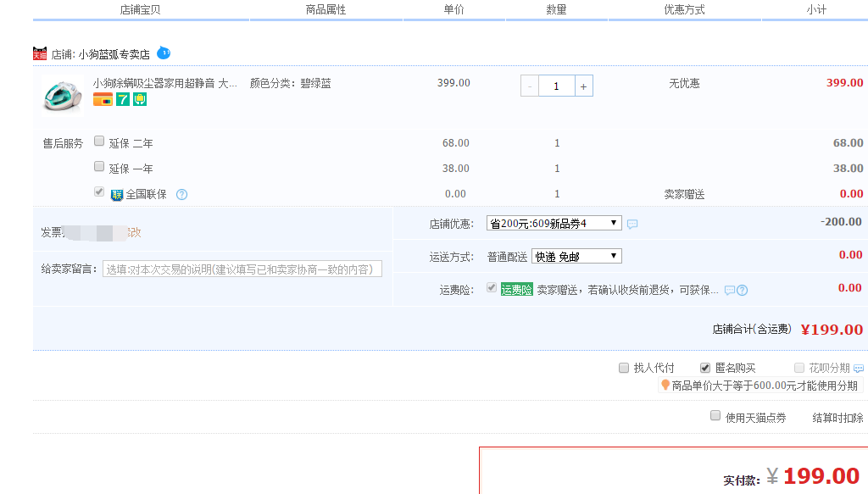This screenshot has width=868, height=494.
Task: Click the comment bubble icon in 运费险 row
Action: (x=730, y=291)
